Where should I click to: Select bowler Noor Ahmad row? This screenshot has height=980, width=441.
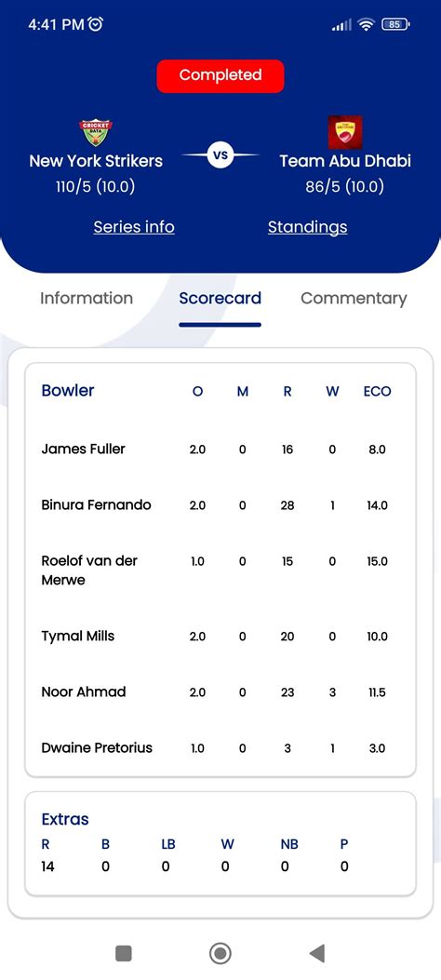click(220, 691)
